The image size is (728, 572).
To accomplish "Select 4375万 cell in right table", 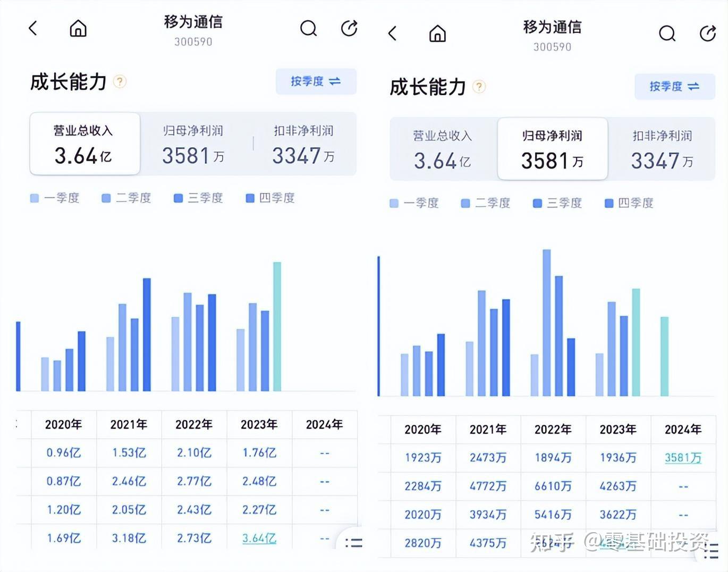I will (488, 543).
